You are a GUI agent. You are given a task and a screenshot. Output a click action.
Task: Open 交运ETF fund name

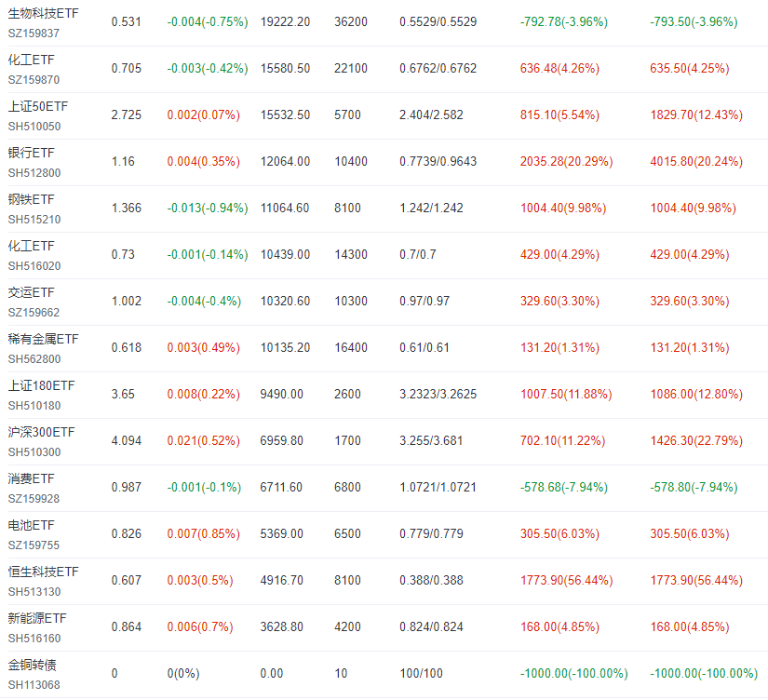coord(32,292)
